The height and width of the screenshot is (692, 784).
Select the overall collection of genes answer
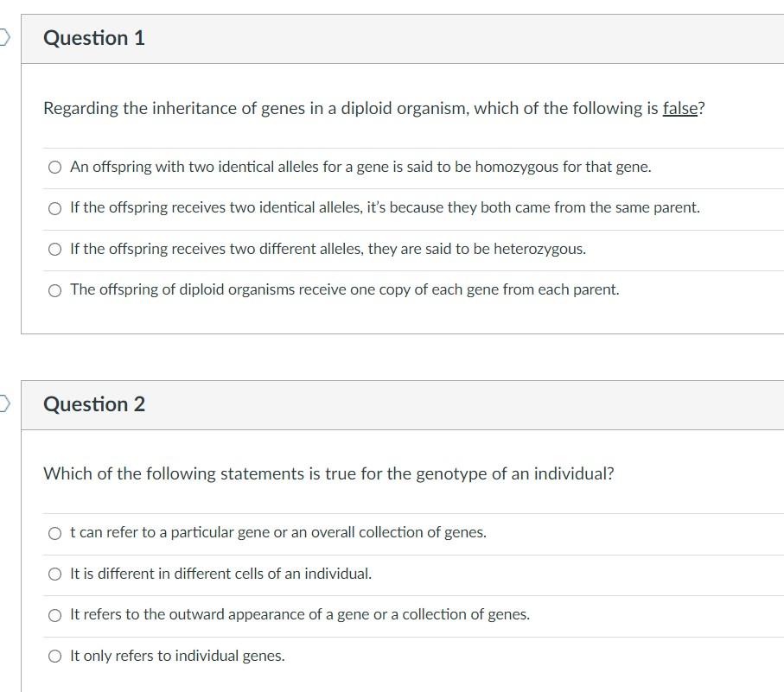(x=54, y=533)
